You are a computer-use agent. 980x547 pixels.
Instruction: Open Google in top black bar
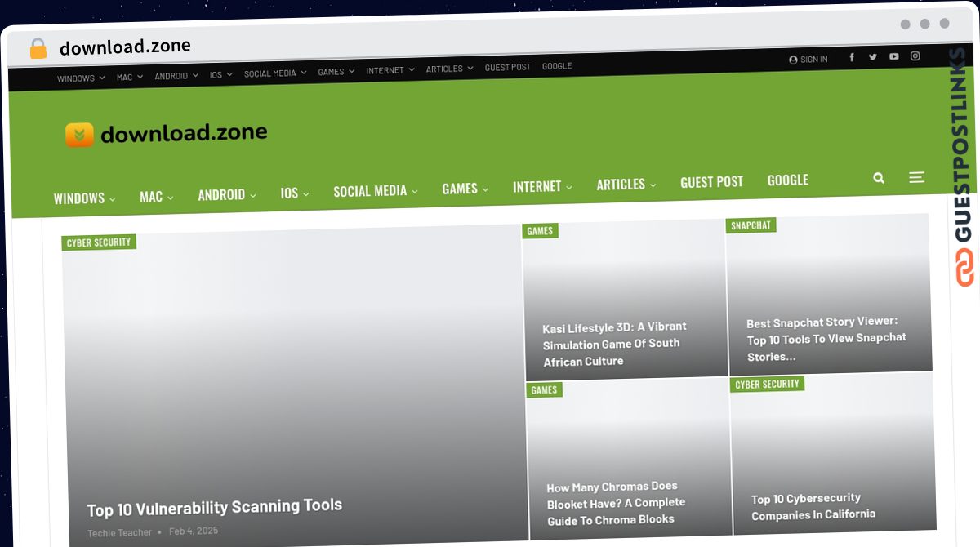(x=557, y=66)
